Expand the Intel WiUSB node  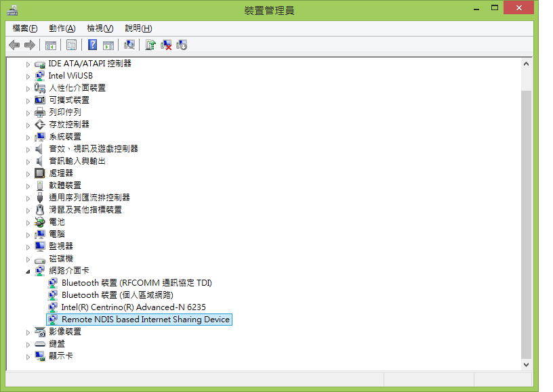click(x=28, y=77)
